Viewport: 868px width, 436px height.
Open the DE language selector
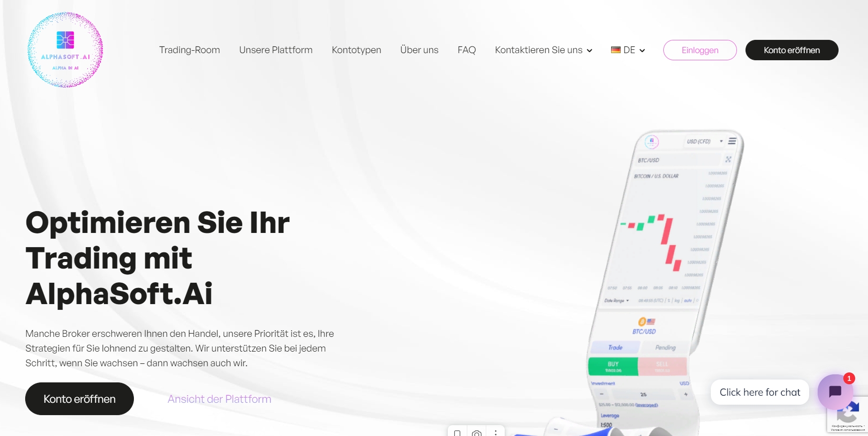click(x=628, y=50)
